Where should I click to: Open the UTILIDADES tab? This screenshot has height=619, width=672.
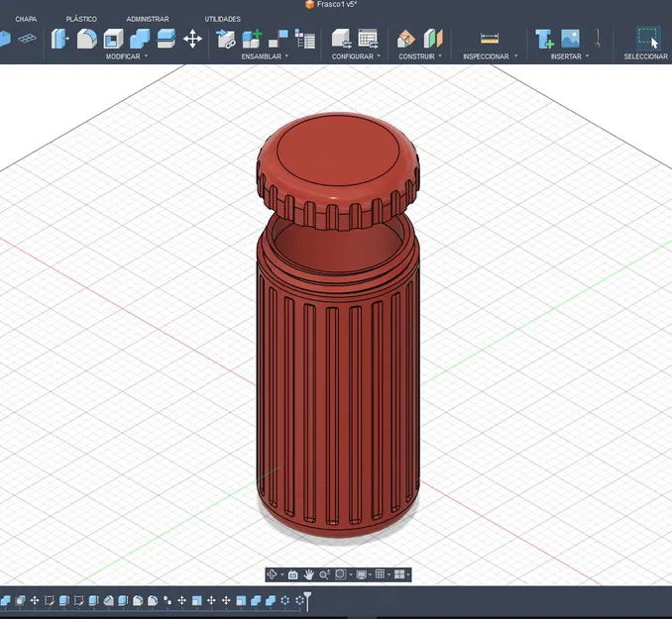[222, 19]
